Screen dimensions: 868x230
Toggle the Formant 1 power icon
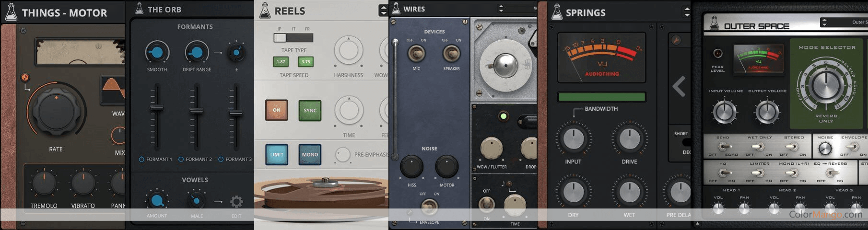coord(141,159)
